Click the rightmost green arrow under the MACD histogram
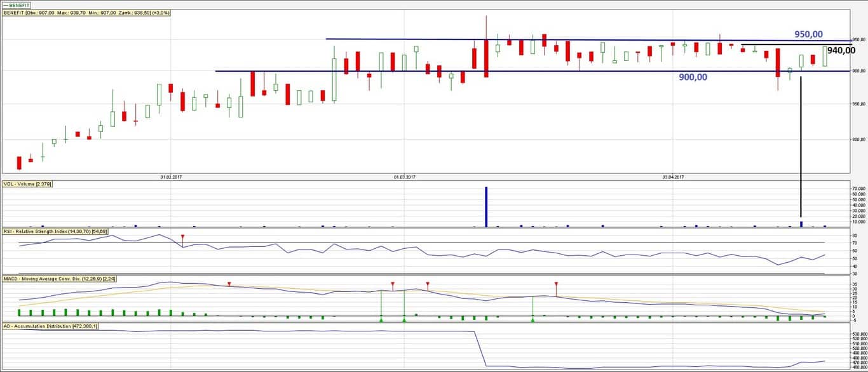 coord(532,320)
